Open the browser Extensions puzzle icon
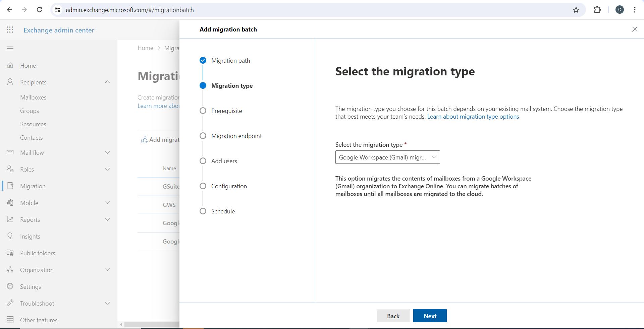644x329 pixels. pos(597,10)
